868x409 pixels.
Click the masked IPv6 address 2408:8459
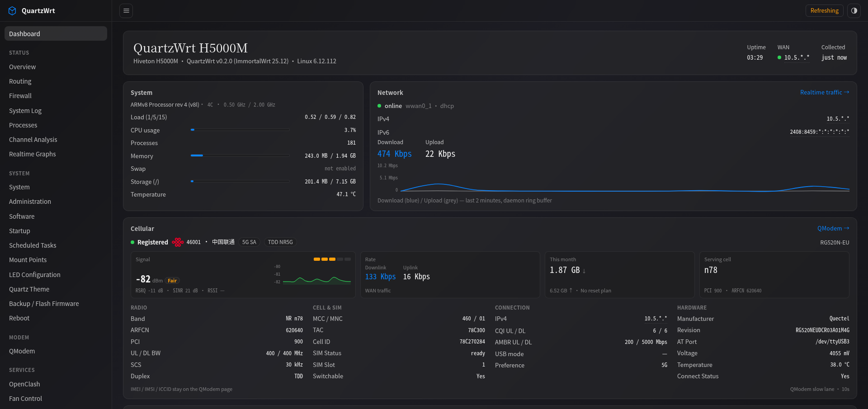(820, 132)
